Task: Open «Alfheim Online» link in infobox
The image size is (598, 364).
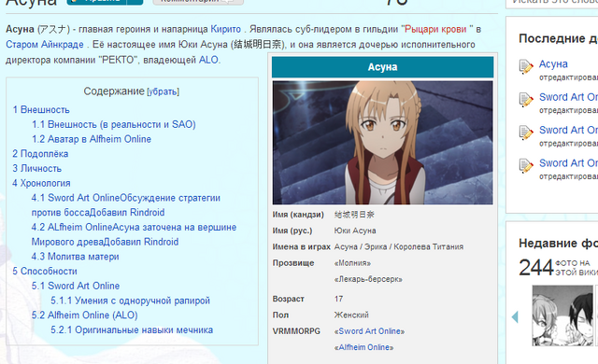Action: pyautogui.click(x=363, y=347)
